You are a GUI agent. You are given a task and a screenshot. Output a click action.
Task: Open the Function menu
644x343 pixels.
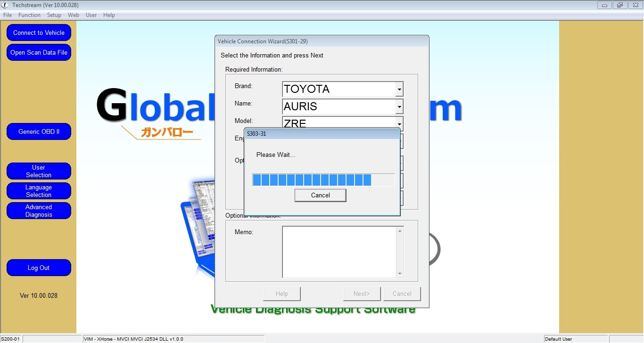pos(29,15)
